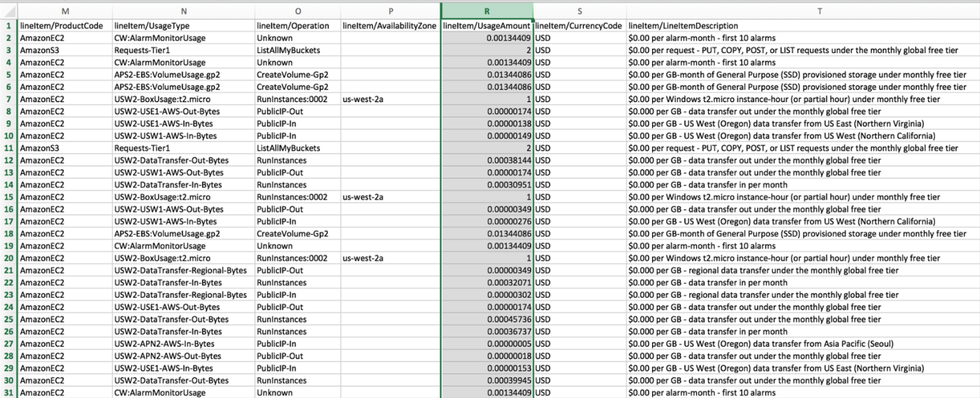Image resolution: width=980 pixels, height=398 pixels.
Task: Click the lineItem/CurrencyCode header cell
Action: 580,26
